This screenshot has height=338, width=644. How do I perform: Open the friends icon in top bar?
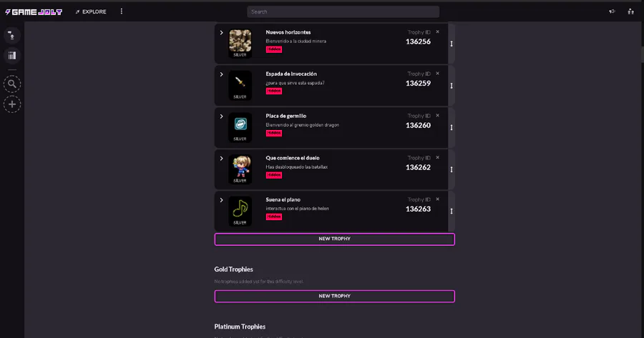(x=630, y=11)
